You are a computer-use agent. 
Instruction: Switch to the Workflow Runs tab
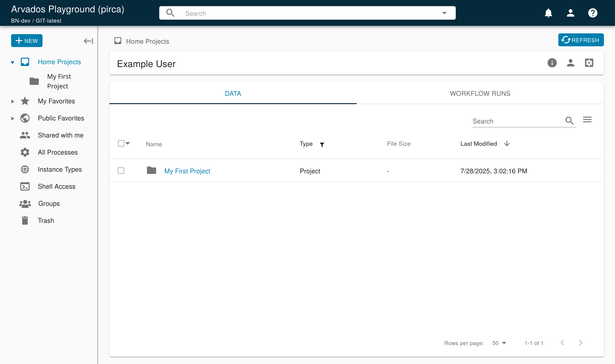tap(480, 93)
